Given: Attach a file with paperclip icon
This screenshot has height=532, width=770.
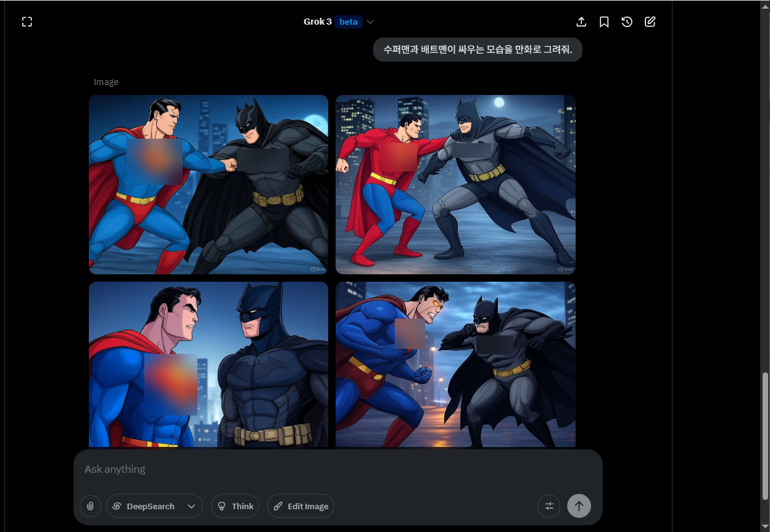Looking at the screenshot, I should click(x=90, y=506).
